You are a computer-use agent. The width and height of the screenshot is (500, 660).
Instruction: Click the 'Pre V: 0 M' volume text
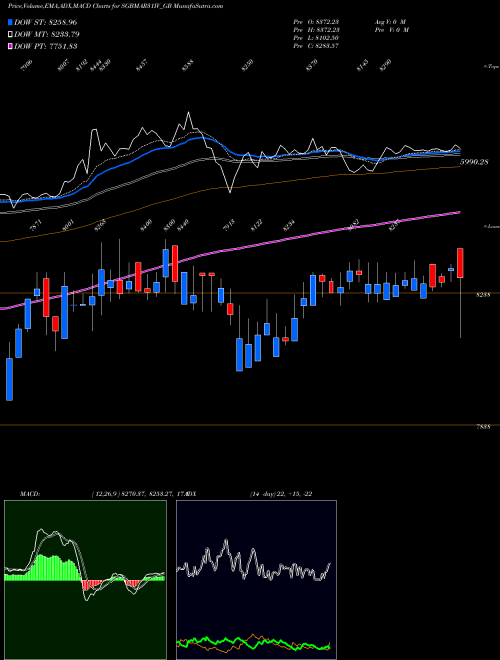391,30
